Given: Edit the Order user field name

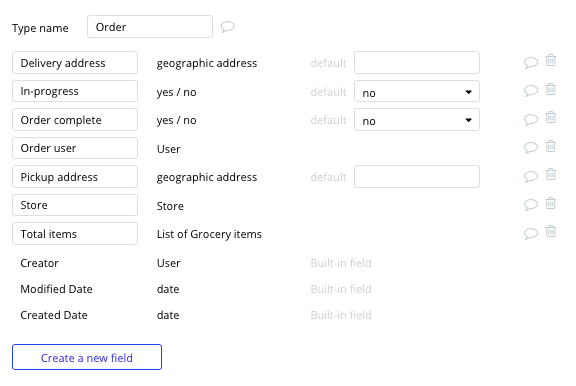Looking at the screenshot, I should click(x=75, y=148).
